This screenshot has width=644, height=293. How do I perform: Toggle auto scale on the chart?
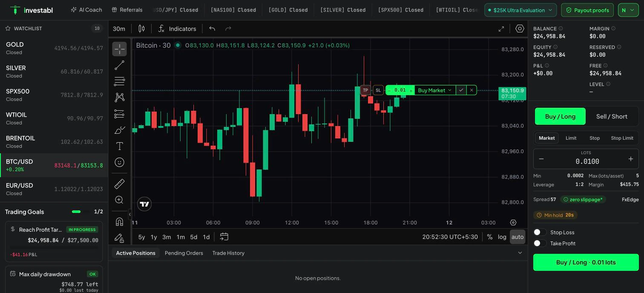click(x=517, y=237)
